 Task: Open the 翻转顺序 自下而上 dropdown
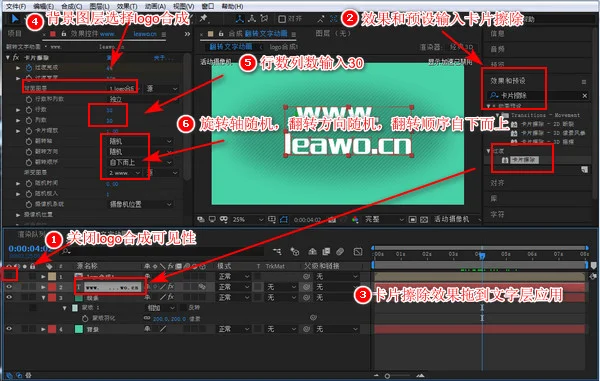click(140, 162)
